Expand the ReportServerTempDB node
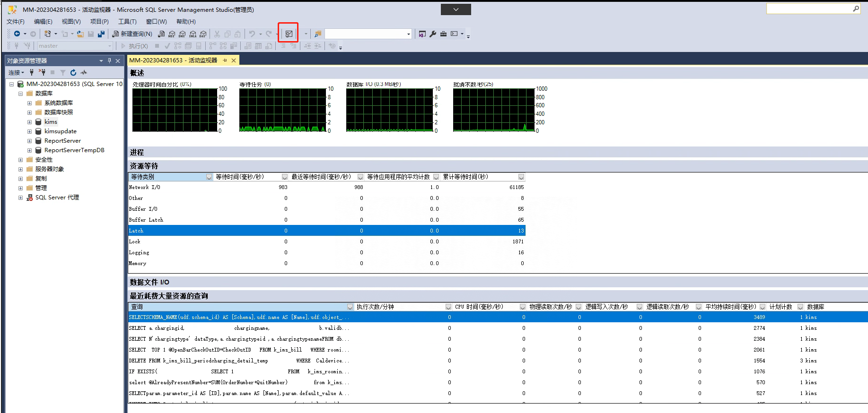 pyautogui.click(x=29, y=150)
